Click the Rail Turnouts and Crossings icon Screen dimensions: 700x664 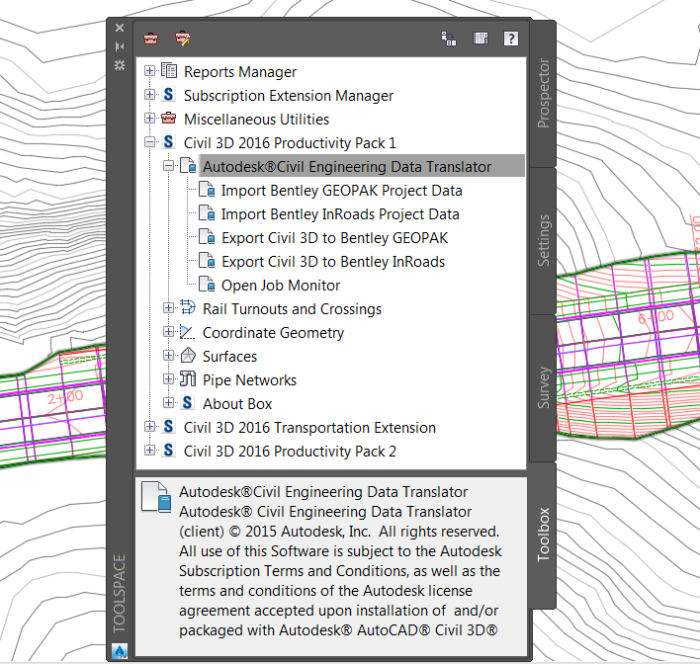click(x=188, y=308)
